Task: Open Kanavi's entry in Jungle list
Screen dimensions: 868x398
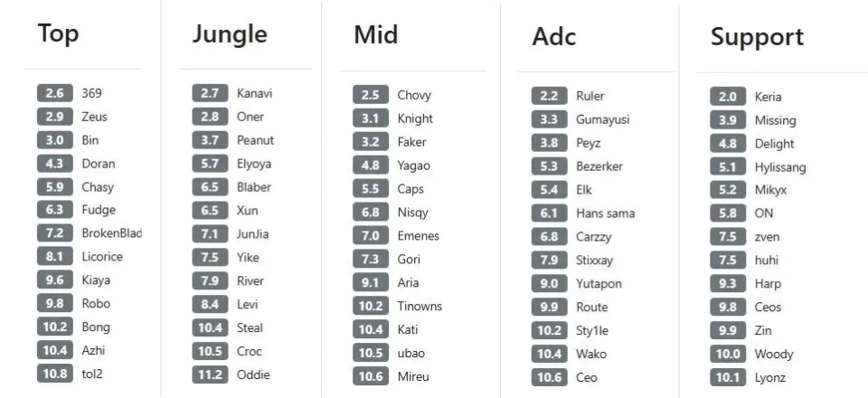Action: (254, 93)
